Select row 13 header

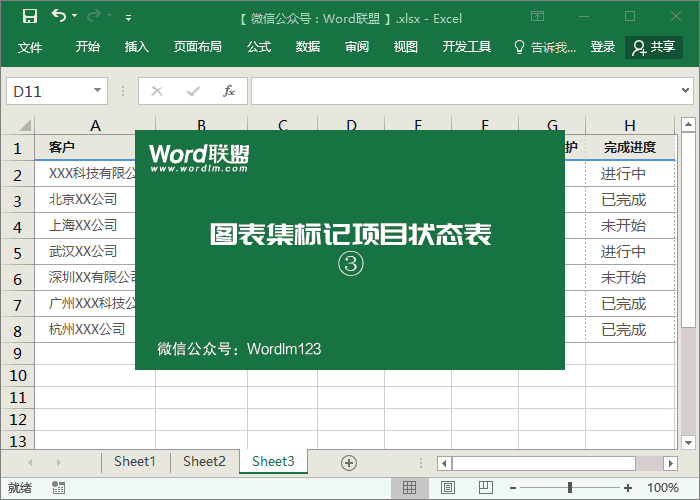coord(17,441)
